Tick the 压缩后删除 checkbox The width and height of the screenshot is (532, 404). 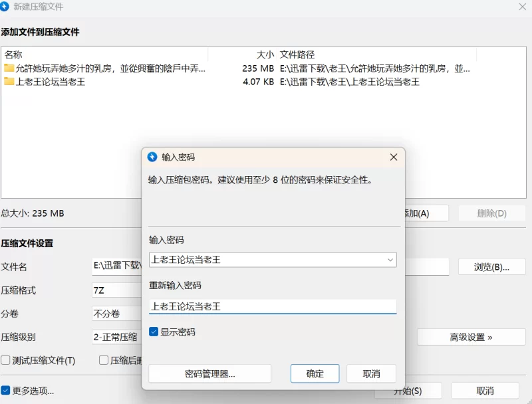tap(104, 360)
